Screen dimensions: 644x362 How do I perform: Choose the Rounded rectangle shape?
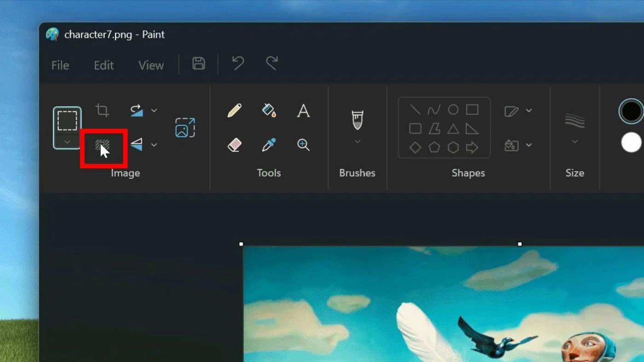(x=415, y=129)
